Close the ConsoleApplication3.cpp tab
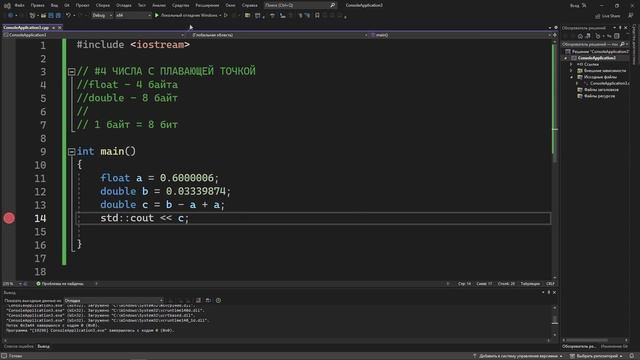 [60, 28]
